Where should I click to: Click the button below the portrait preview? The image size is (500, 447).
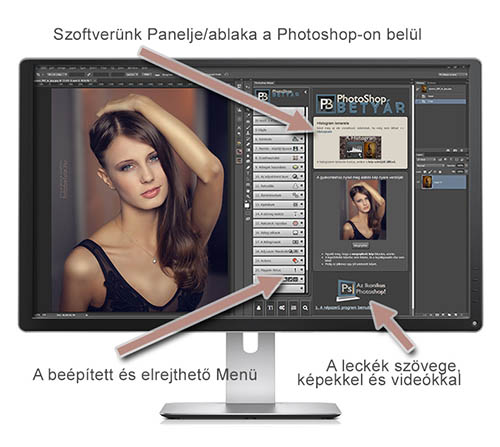tap(360, 245)
